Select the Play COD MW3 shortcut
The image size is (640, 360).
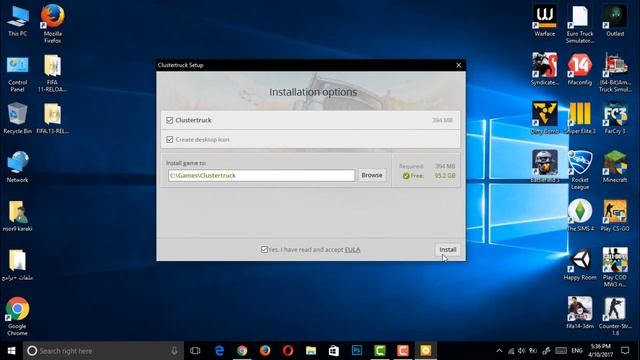pos(615,267)
